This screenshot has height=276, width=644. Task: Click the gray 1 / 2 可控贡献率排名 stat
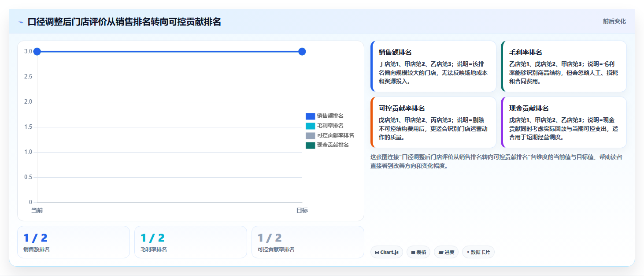308,242
